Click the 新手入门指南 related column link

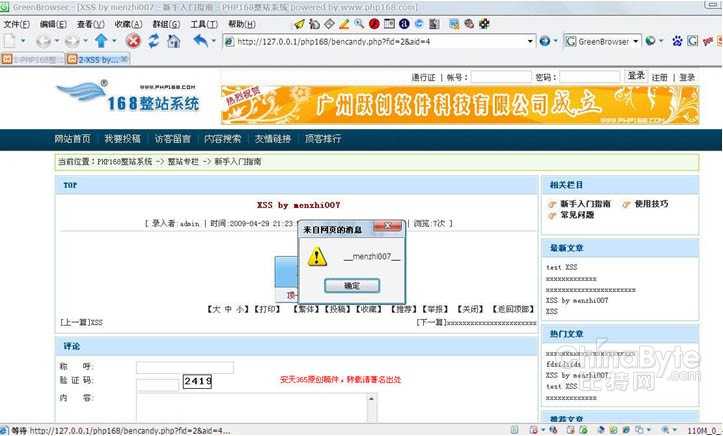pos(585,204)
